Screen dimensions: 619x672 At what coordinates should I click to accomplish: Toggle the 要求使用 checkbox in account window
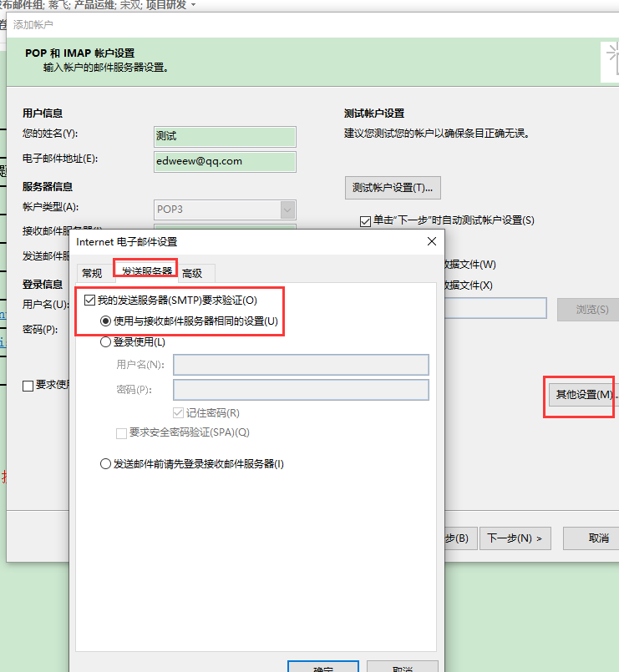coord(28,386)
